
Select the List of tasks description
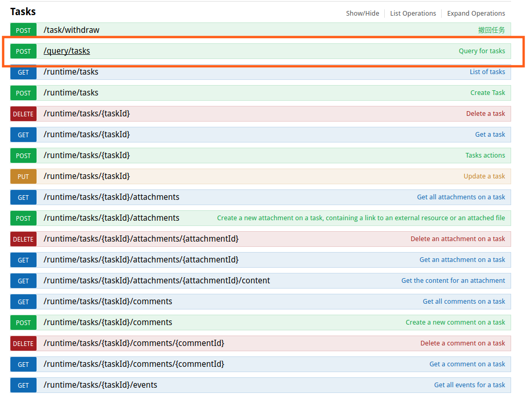[487, 72]
